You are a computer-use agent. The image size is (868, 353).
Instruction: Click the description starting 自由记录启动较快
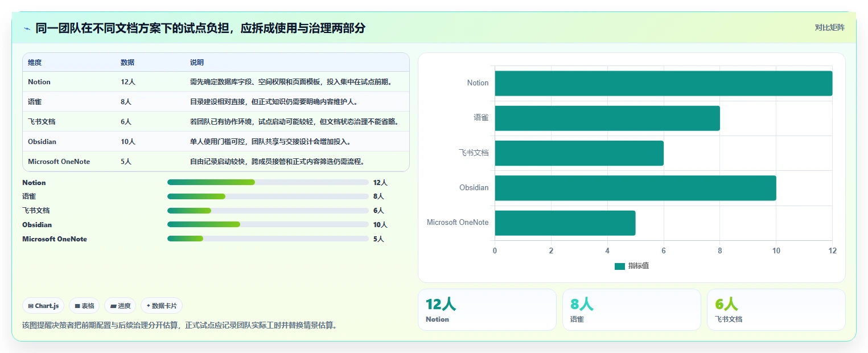coord(277,162)
